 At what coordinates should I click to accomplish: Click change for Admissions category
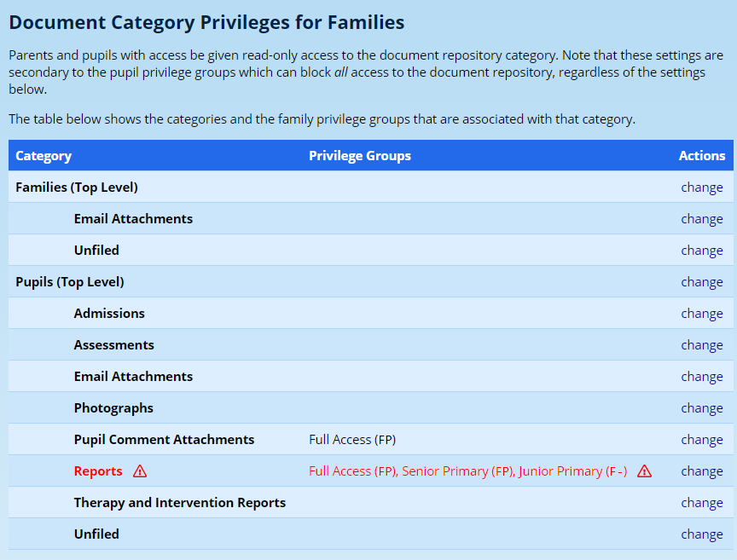pos(701,314)
